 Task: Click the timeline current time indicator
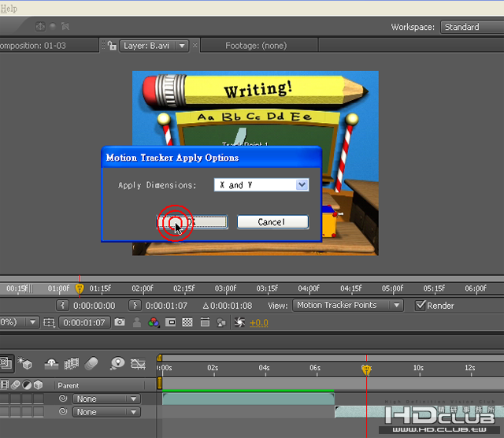click(x=366, y=369)
